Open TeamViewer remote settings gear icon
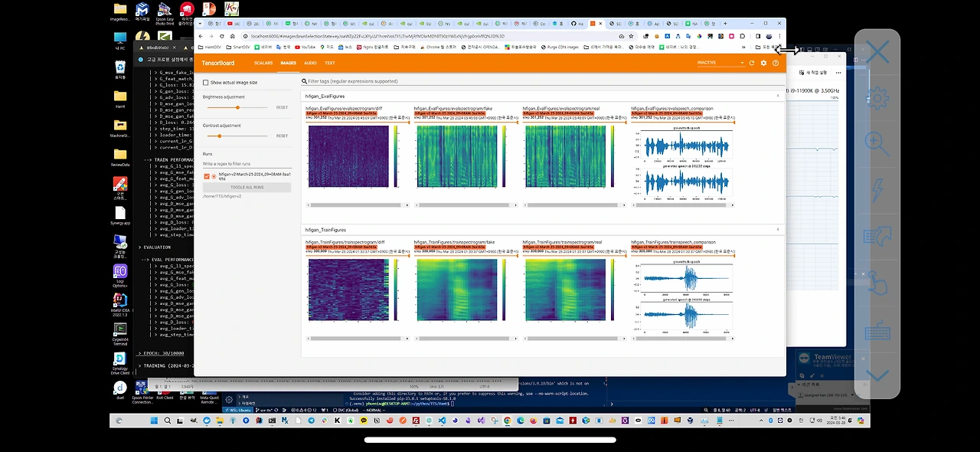The width and height of the screenshot is (980, 452). click(877, 98)
